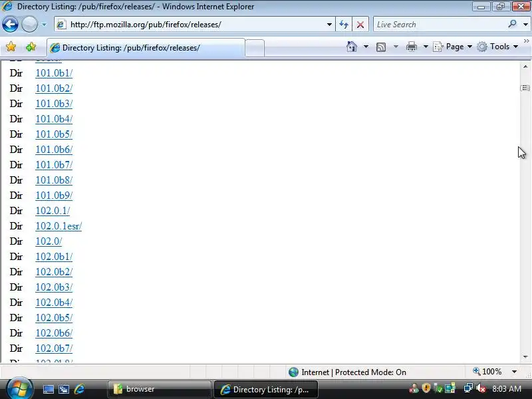Open the 101.0b3/ directory link

pyautogui.click(x=54, y=104)
